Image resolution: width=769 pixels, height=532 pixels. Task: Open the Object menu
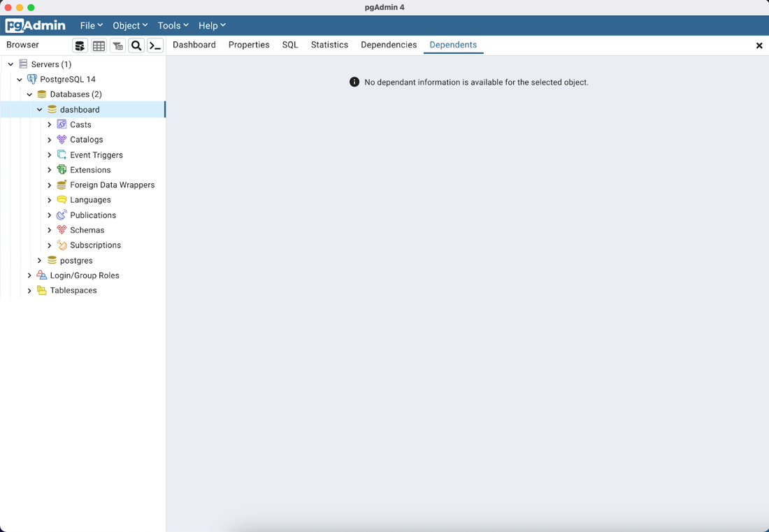[x=130, y=25]
